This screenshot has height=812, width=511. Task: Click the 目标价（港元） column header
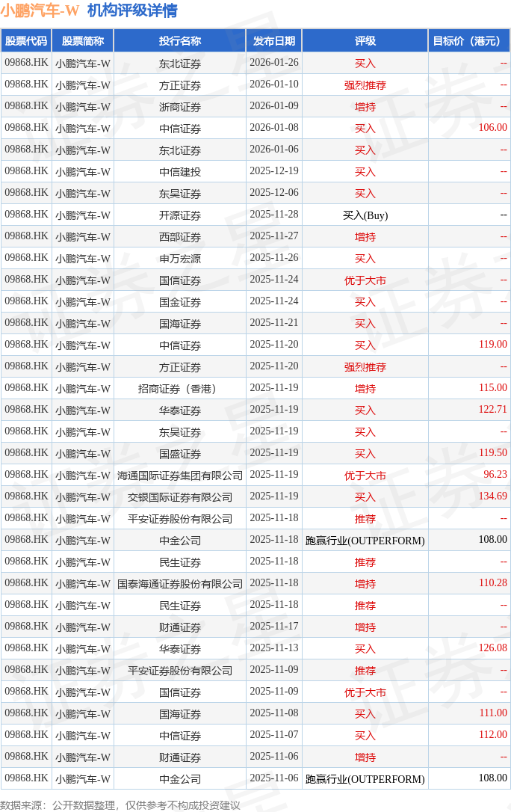pos(469,41)
